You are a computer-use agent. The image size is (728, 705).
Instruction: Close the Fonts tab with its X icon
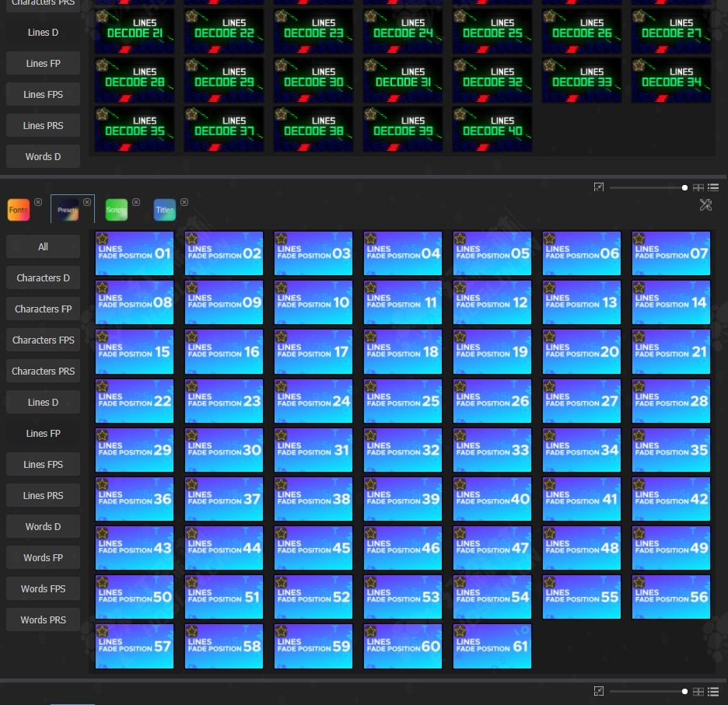38,202
